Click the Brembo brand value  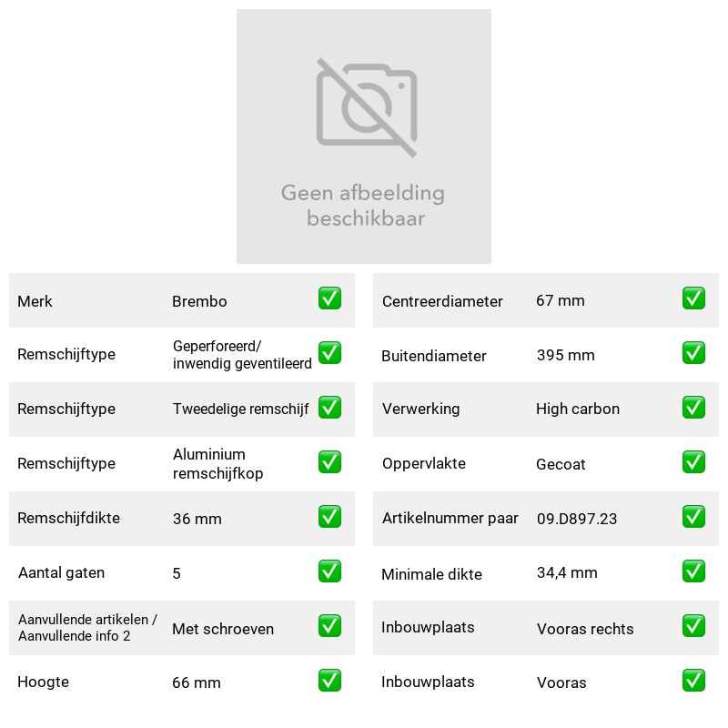click(x=199, y=301)
